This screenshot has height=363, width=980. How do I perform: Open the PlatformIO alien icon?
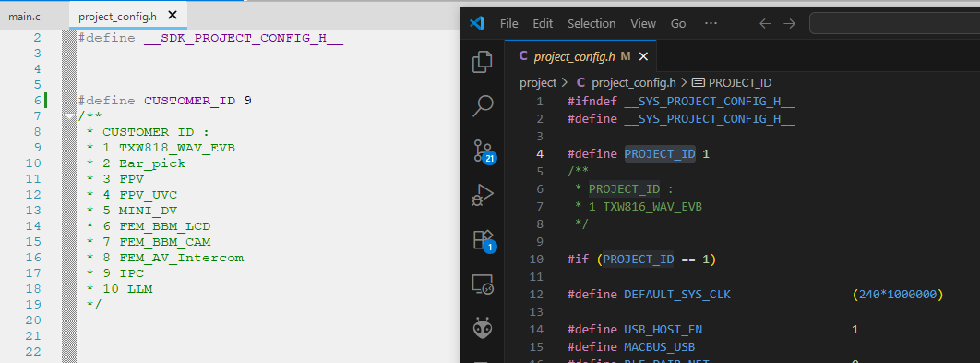[x=482, y=328]
